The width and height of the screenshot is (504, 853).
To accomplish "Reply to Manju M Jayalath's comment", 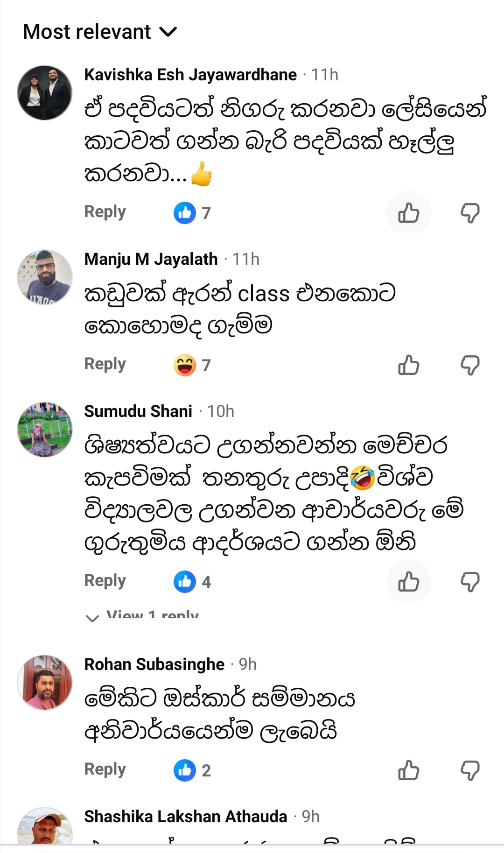I will coord(105,364).
